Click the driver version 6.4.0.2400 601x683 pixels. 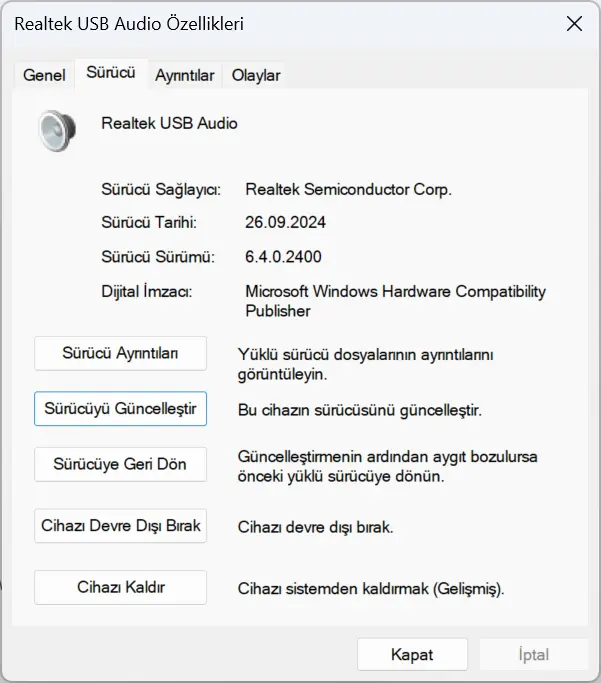283,257
